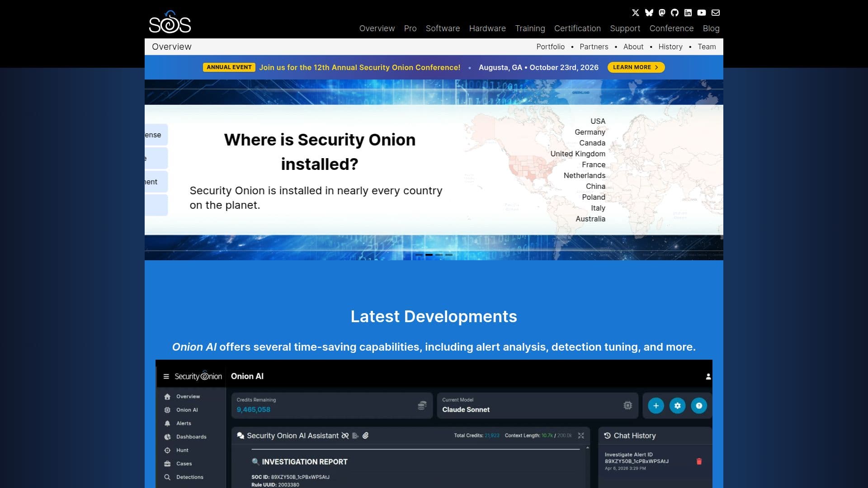
Task: Click the collapse arrows icon in assistant panel
Action: 581,436
